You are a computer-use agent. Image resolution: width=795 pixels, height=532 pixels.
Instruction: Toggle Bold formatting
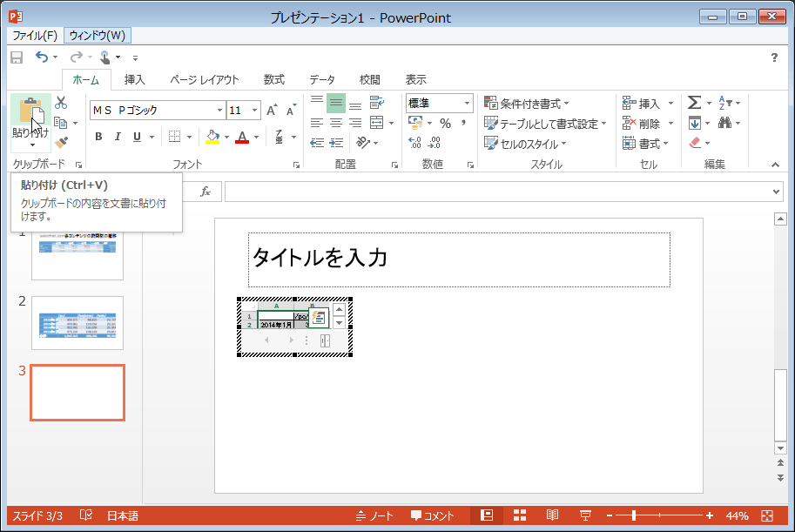point(99,137)
